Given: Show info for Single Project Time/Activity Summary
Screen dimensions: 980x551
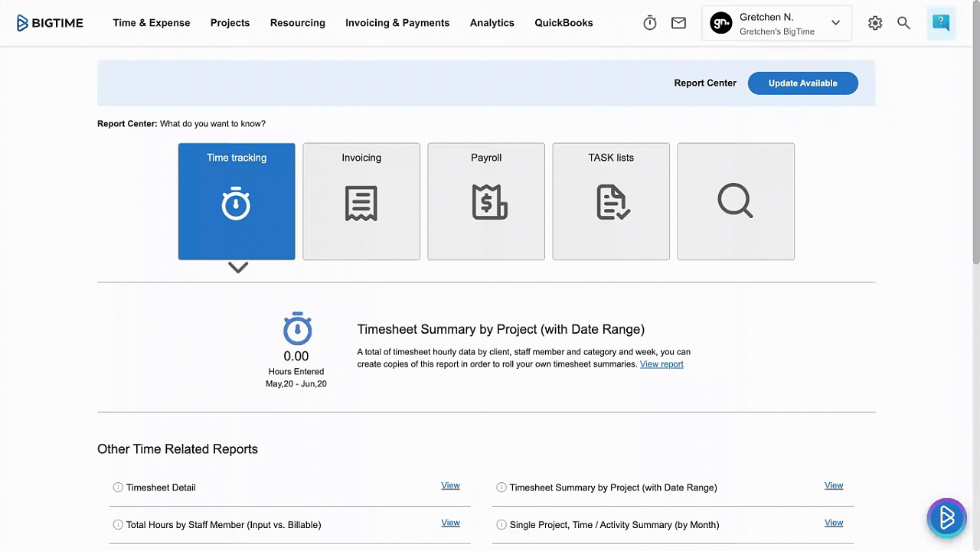Looking at the screenshot, I should tap(501, 525).
